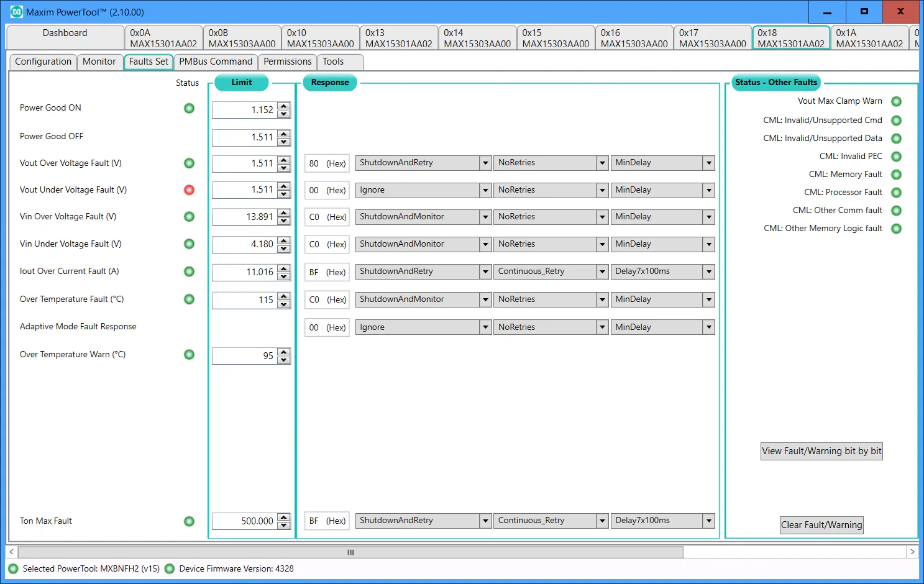Screen dimensions: 924x584
Task: Click the Over Temperature Fault status LED
Action: tap(189, 299)
